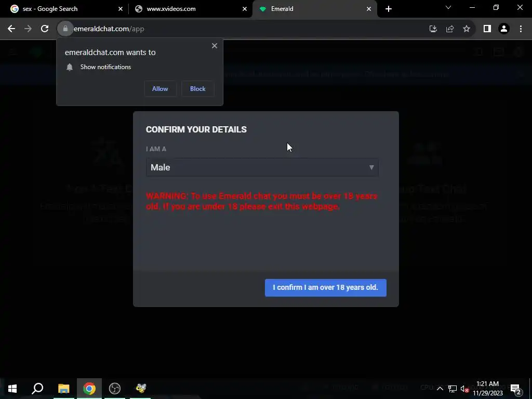The height and width of the screenshot is (399, 532).
Task: Block notifications for emeraldchat.com
Action: [198, 89]
